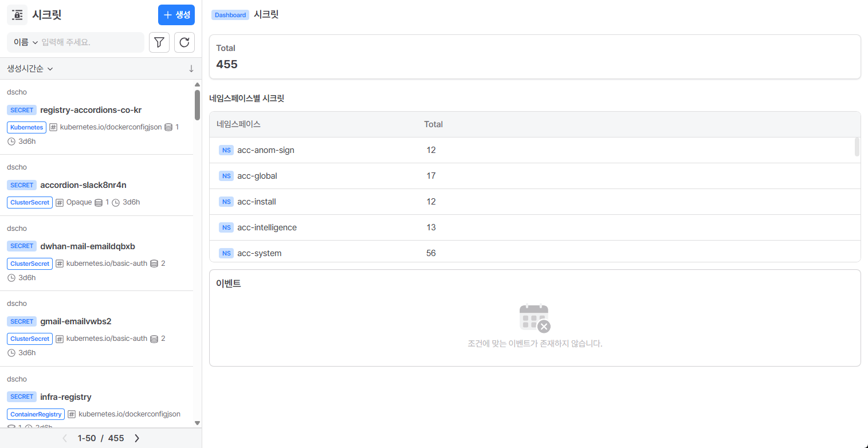This screenshot has height=448, width=868.
Task: Select secret gmail-emailvwbs2
Action: [76, 321]
